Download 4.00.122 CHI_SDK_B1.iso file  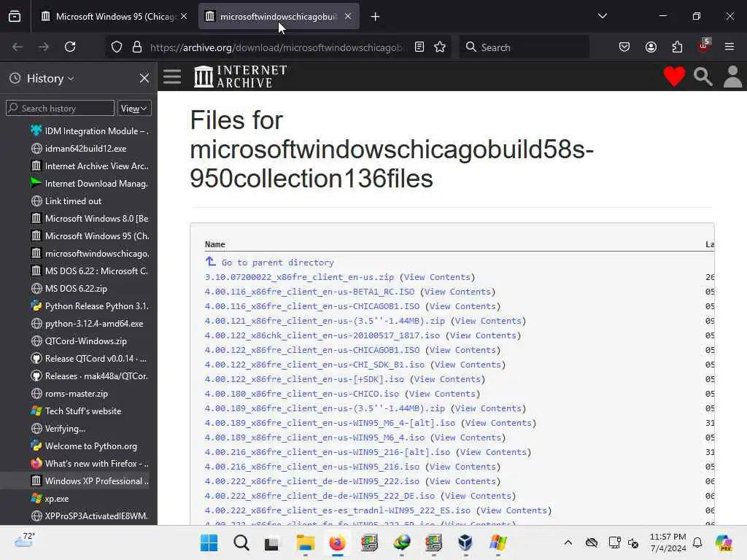click(314, 365)
